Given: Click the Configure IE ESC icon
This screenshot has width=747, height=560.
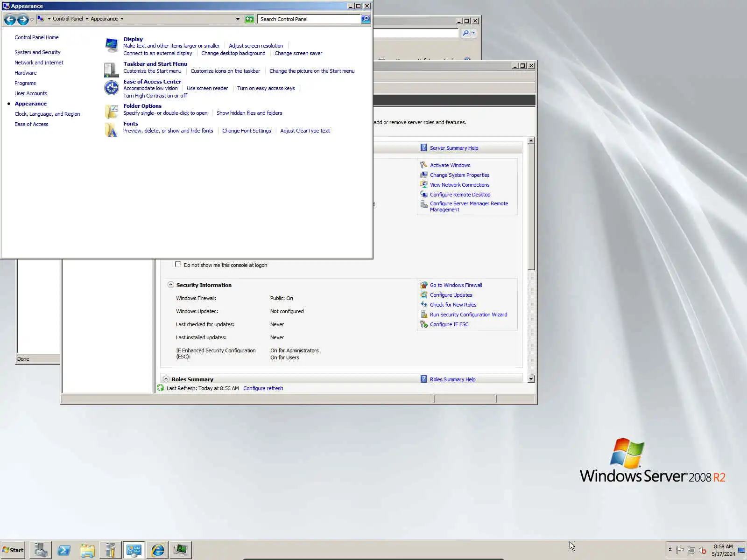Looking at the screenshot, I should click(423, 324).
